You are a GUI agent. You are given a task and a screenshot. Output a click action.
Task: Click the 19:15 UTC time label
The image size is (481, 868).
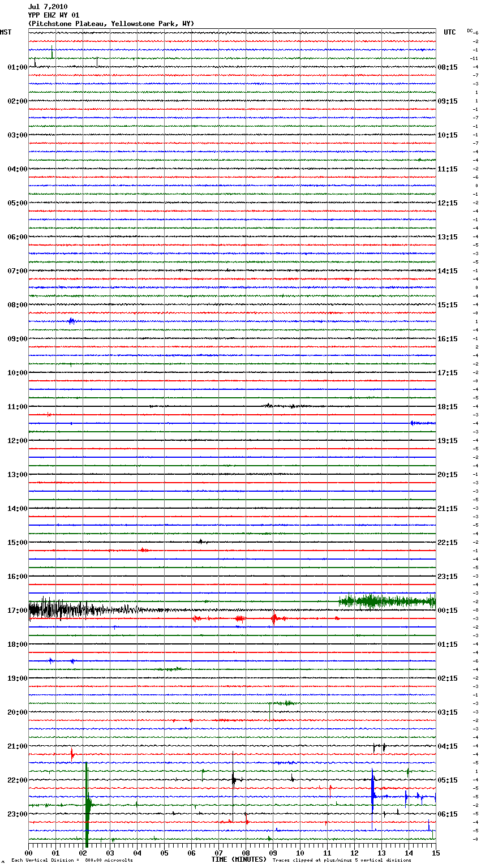(x=448, y=441)
